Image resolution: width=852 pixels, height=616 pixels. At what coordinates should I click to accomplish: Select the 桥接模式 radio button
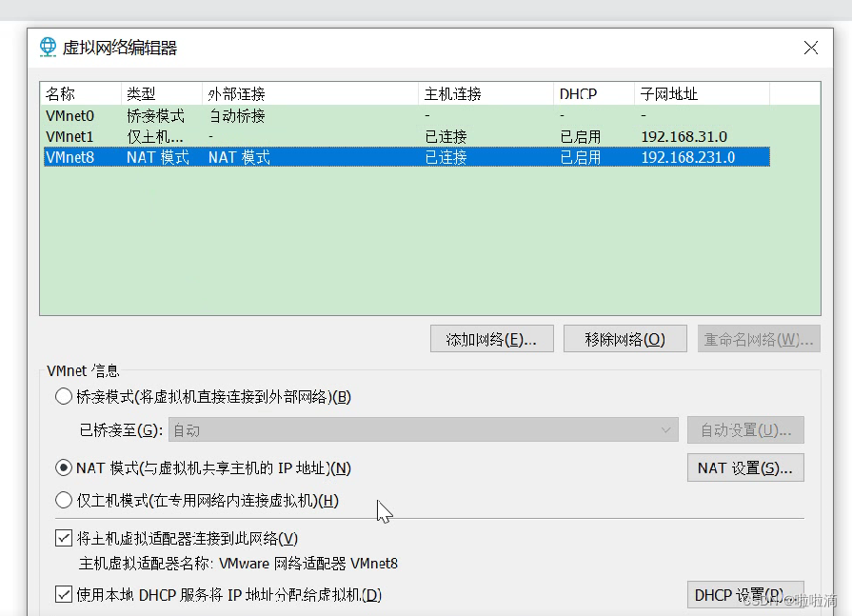click(x=64, y=396)
